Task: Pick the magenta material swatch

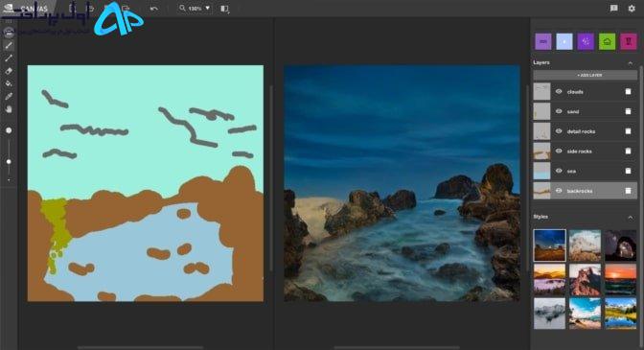Action: point(629,41)
